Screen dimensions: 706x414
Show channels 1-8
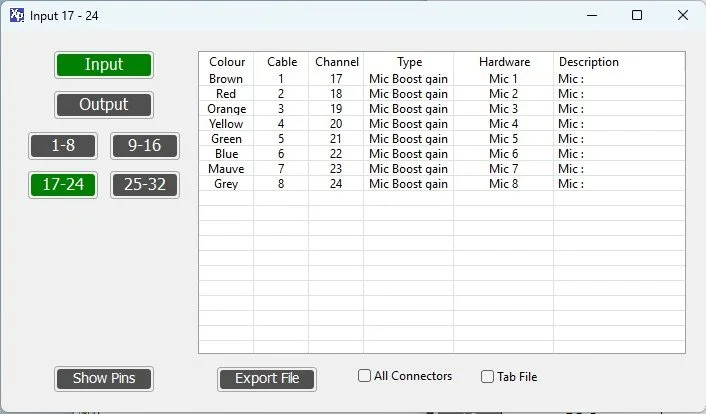point(63,146)
